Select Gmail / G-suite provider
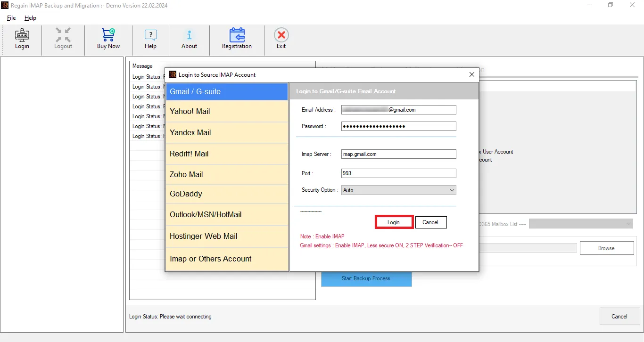 (227, 91)
